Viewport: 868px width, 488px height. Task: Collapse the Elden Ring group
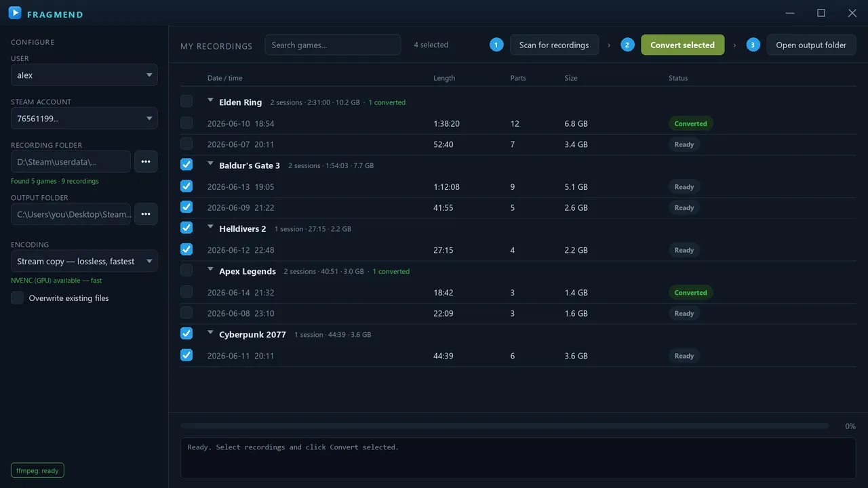tap(210, 101)
